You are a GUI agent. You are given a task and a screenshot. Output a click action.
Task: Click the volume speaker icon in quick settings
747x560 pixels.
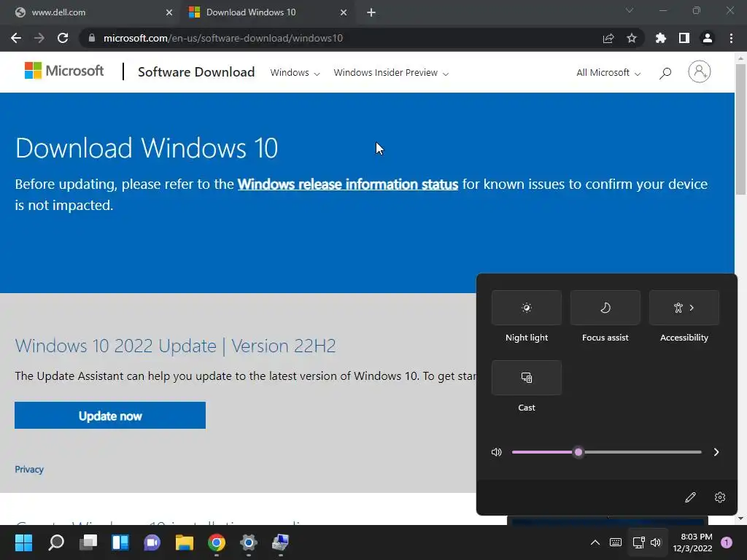[x=496, y=452]
